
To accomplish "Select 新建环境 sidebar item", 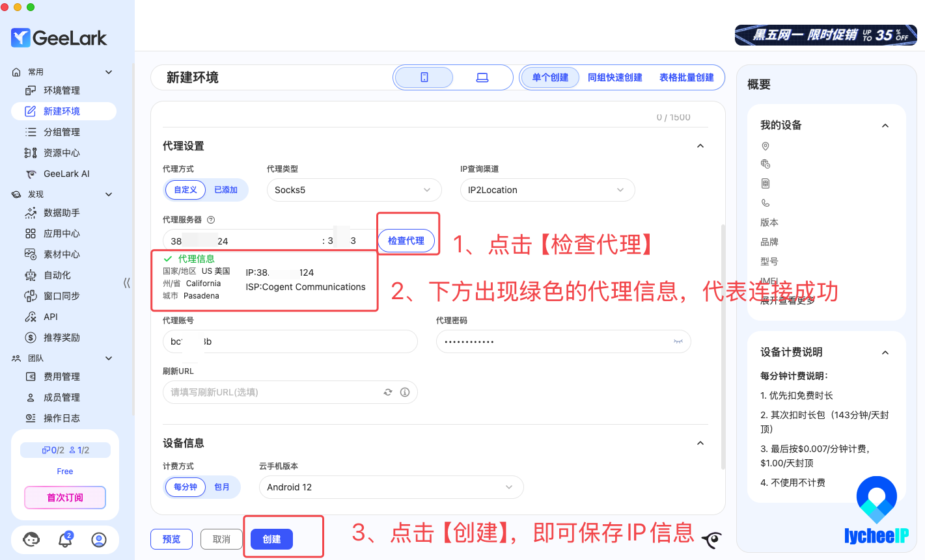I will click(64, 111).
